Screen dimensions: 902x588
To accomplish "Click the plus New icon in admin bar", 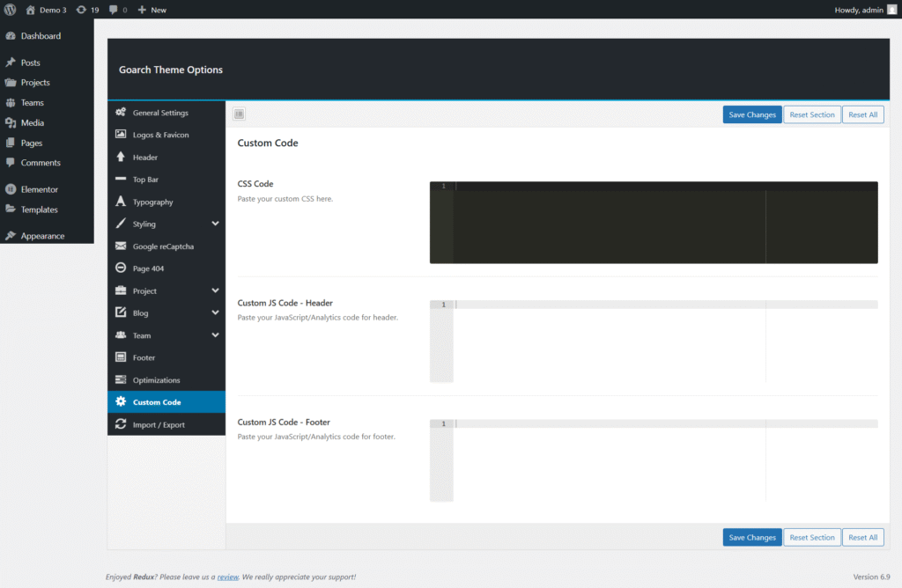I will pyautogui.click(x=142, y=10).
